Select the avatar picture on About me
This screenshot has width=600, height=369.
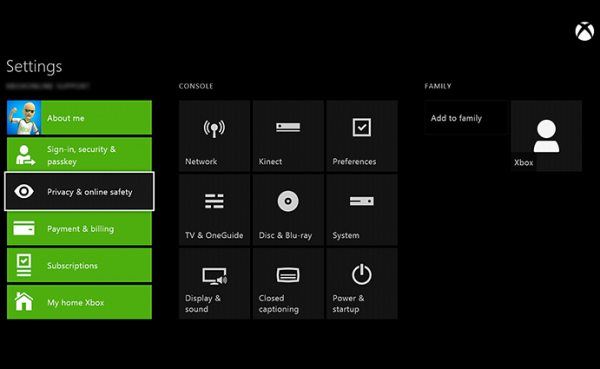coord(24,118)
